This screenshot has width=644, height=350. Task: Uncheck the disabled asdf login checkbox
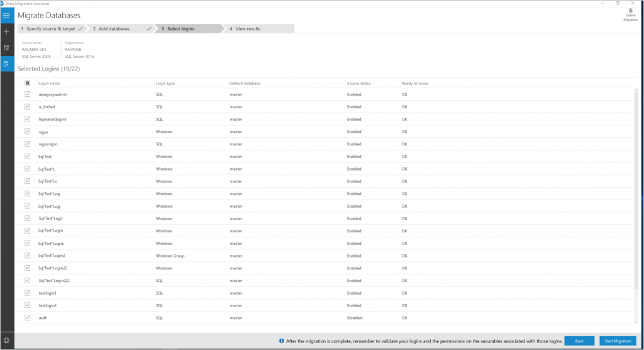[x=28, y=317]
